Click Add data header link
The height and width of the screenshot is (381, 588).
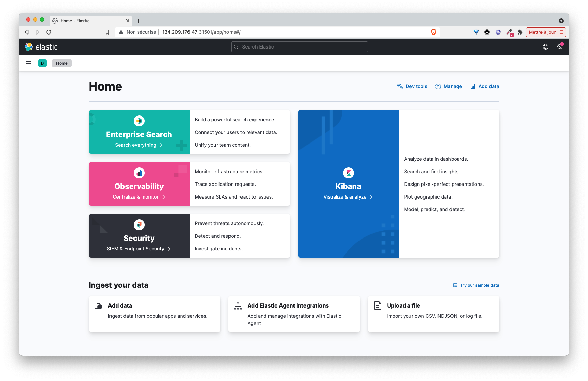[x=485, y=86]
